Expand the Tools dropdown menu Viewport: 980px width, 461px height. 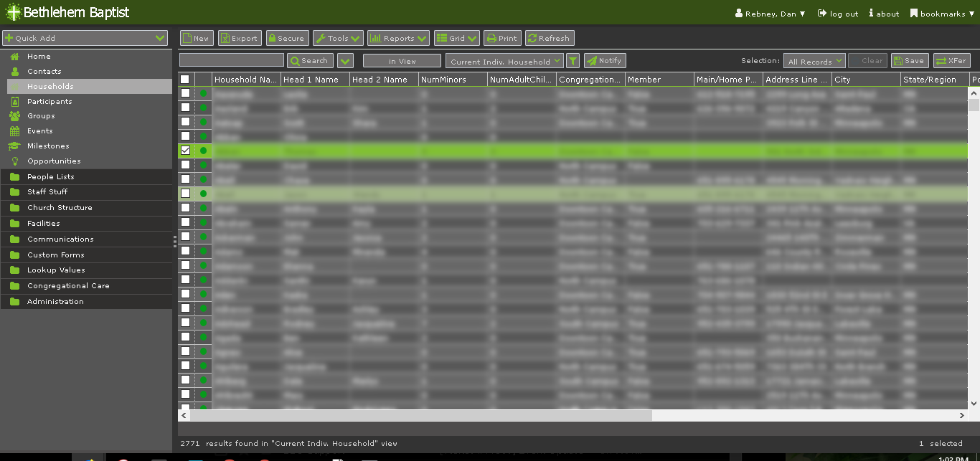point(338,38)
